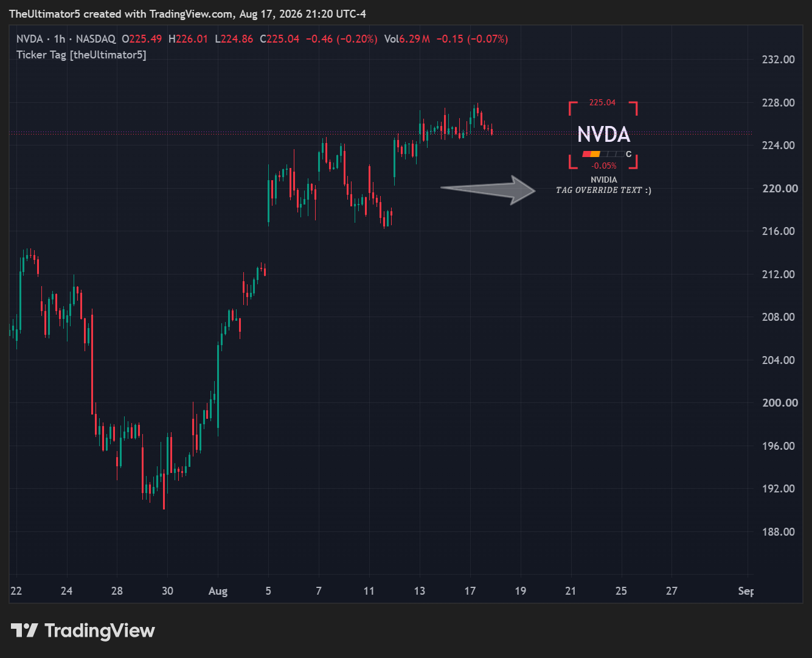Click the 232.00 price axis label
812x658 pixels.
tap(779, 60)
